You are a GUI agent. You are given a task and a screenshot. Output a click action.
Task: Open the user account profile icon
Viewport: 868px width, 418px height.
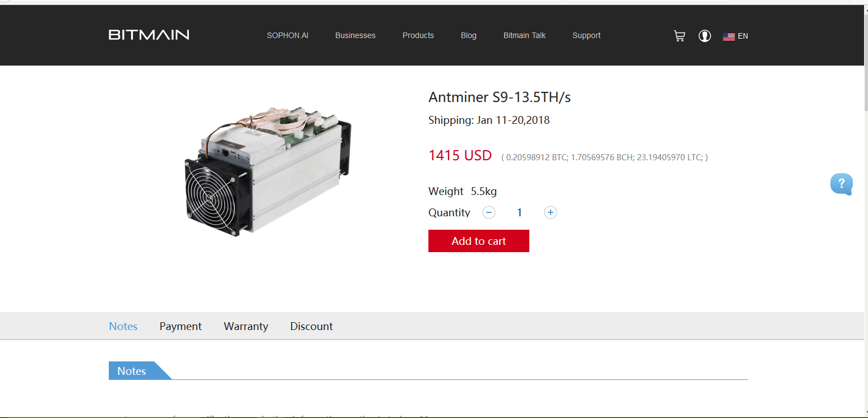pos(705,36)
